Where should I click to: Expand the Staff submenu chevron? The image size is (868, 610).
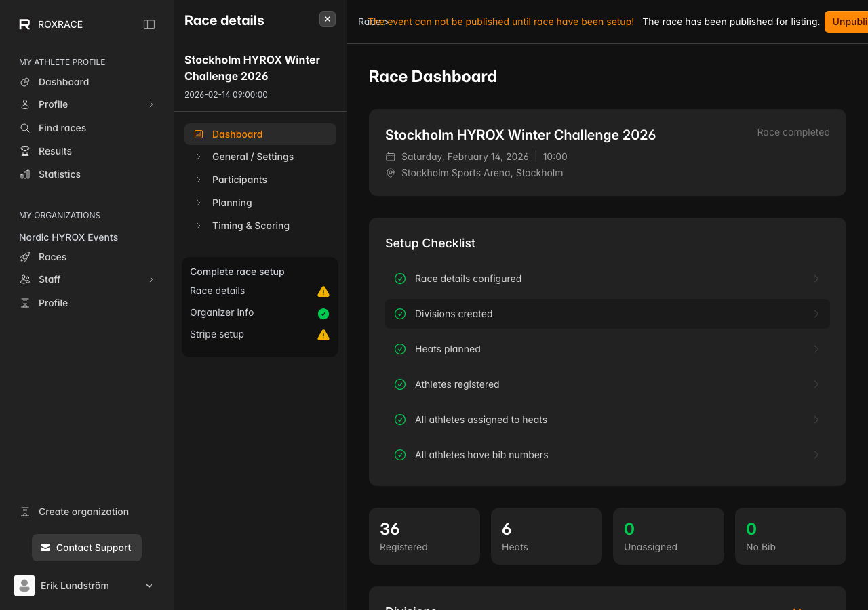(151, 279)
